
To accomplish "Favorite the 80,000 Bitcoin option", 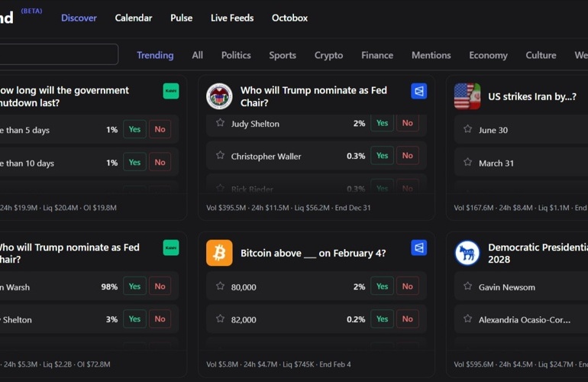I will [220, 286].
